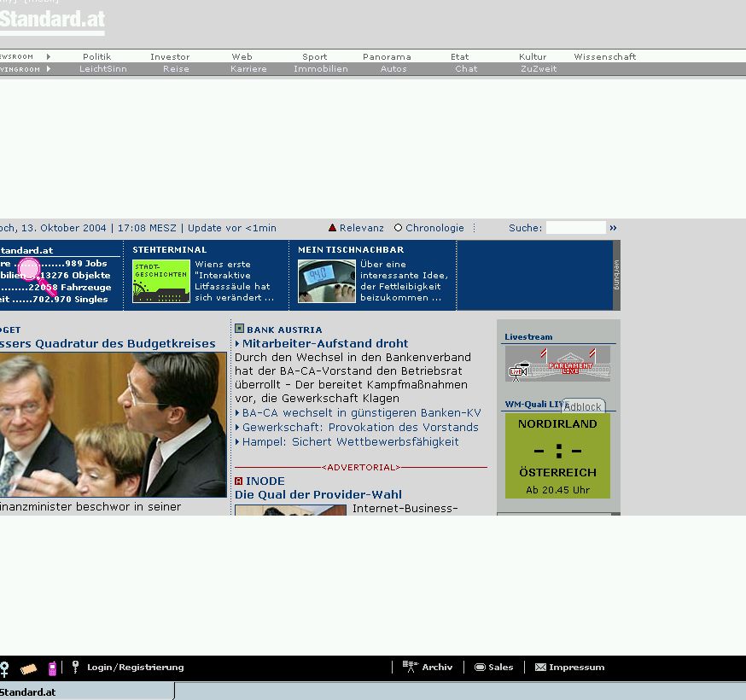The image size is (746, 700).
Task: Click the 13276 Objekte listing line
Action: coord(55,275)
